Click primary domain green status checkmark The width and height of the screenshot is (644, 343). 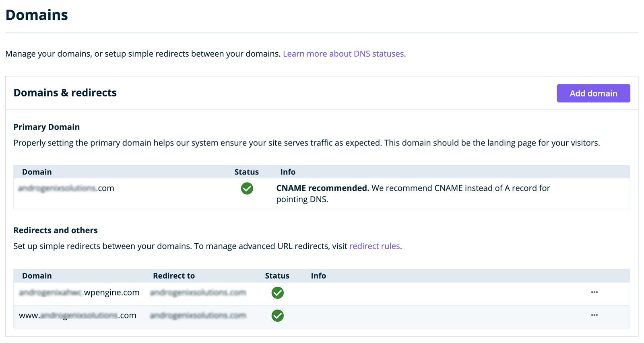[x=247, y=188]
